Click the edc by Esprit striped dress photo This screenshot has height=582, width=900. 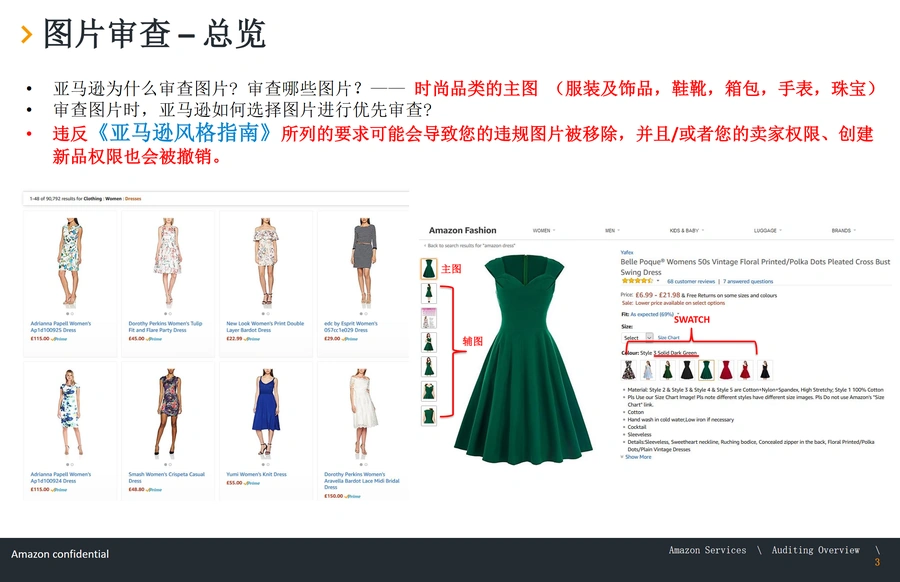[x=364, y=261]
